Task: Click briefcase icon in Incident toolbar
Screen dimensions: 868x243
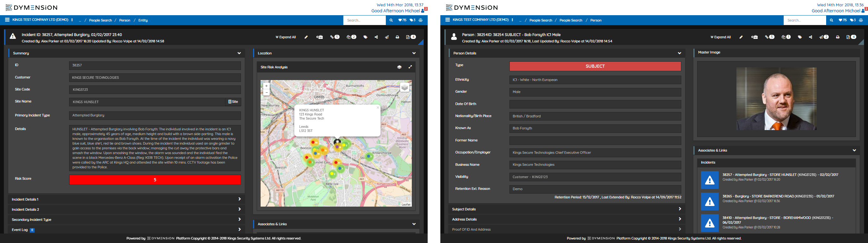Action: (320, 37)
